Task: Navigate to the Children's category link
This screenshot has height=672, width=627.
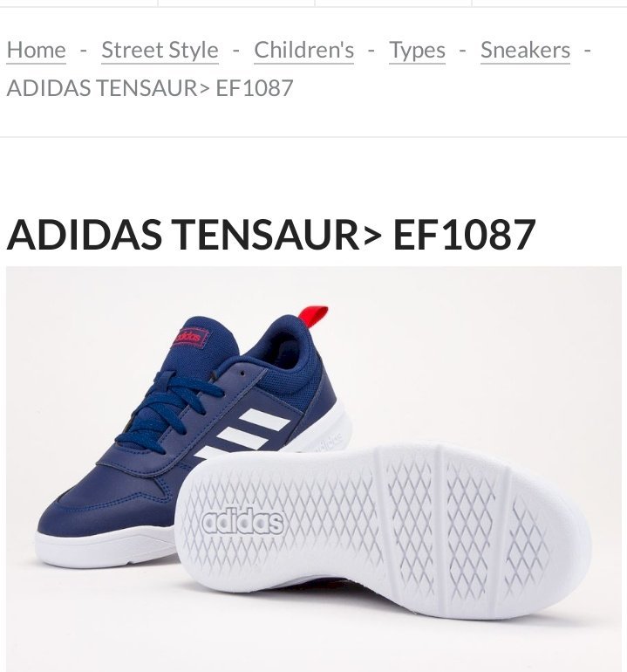Action: (304, 50)
